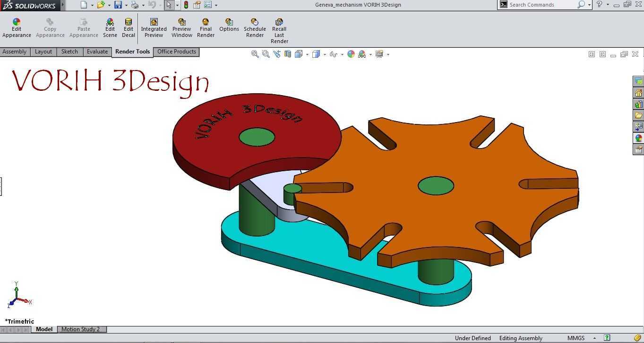Open the Edit Scene tool
This screenshot has width=644, height=343.
pos(110,28)
